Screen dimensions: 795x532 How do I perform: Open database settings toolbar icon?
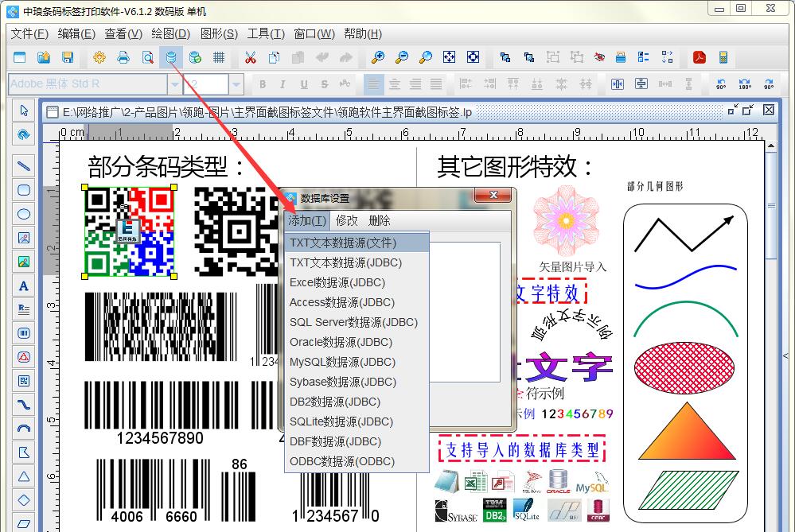(171, 57)
